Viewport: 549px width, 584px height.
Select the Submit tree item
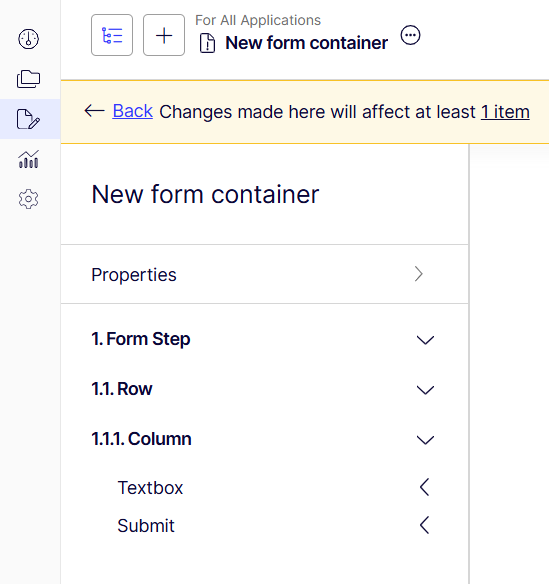point(146,526)
